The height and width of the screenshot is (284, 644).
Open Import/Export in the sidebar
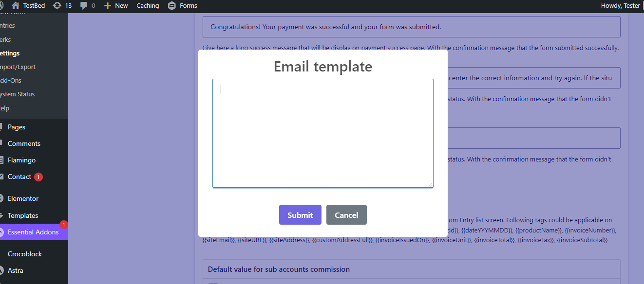pos(18,67)
